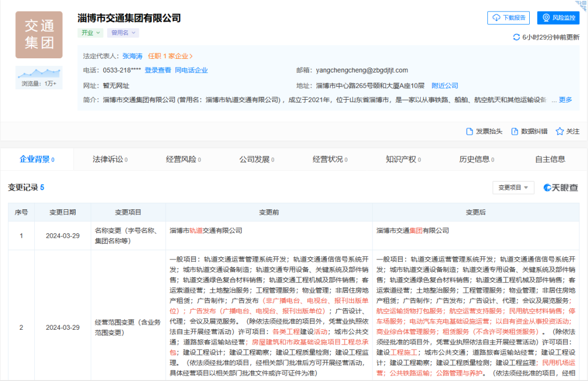Open the 经营状况 tab
588x381 pixels.
(329, 159)
